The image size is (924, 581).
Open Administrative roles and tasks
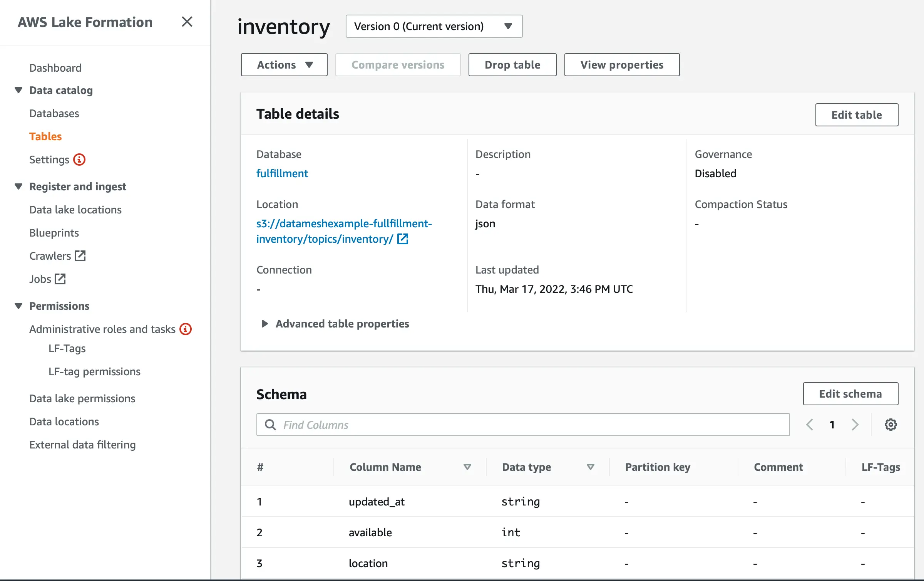click(102, 329)
